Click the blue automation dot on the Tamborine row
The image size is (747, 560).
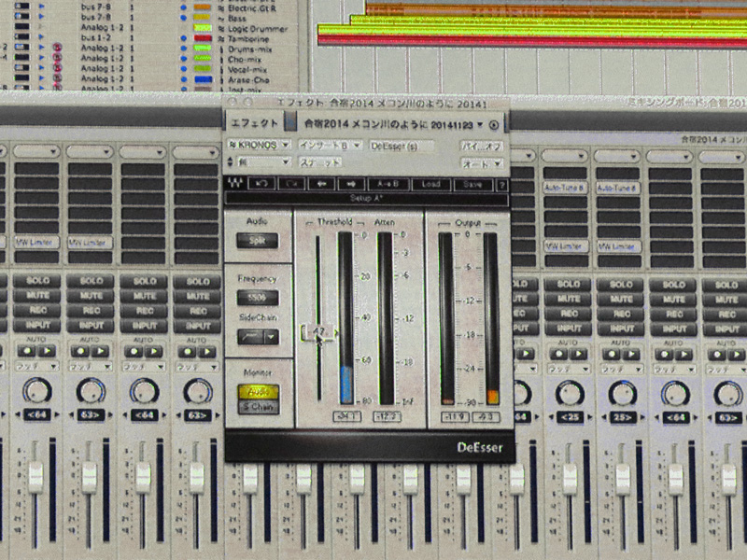point(183,38)
